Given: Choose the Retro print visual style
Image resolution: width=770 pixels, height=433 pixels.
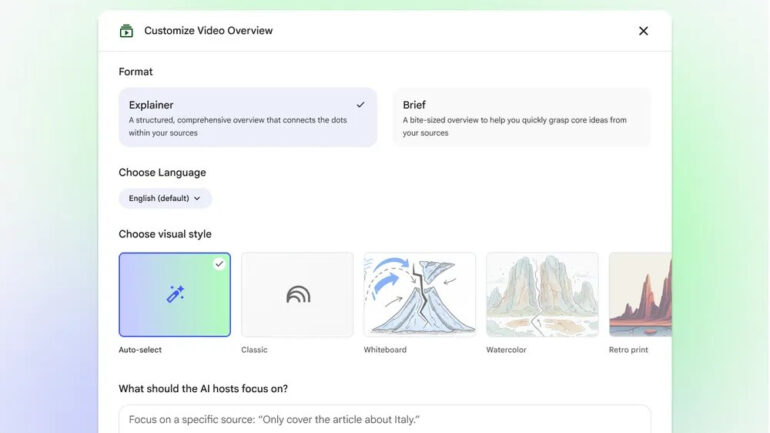Looking at the screenshot, I should (x=640, y=294).
